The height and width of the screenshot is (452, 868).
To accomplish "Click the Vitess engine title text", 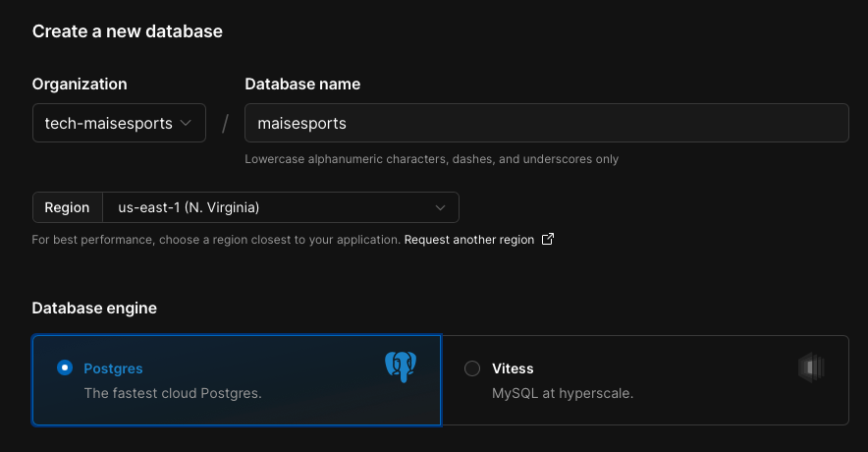I will [x=513, y=368].
